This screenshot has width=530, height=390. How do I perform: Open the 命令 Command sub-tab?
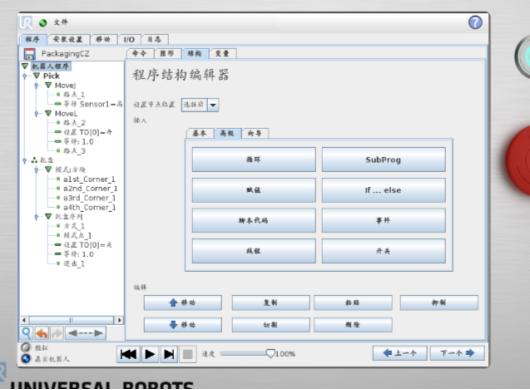140,53
